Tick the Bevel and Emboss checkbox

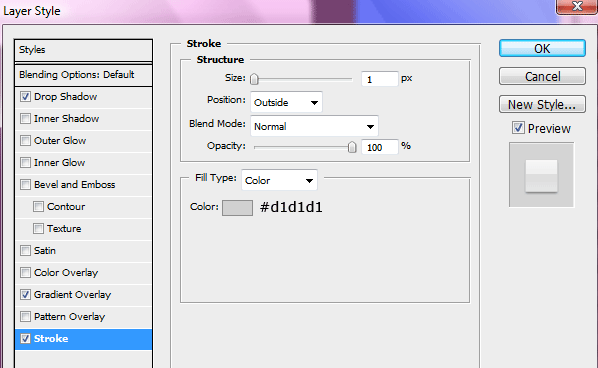[26, 185]
